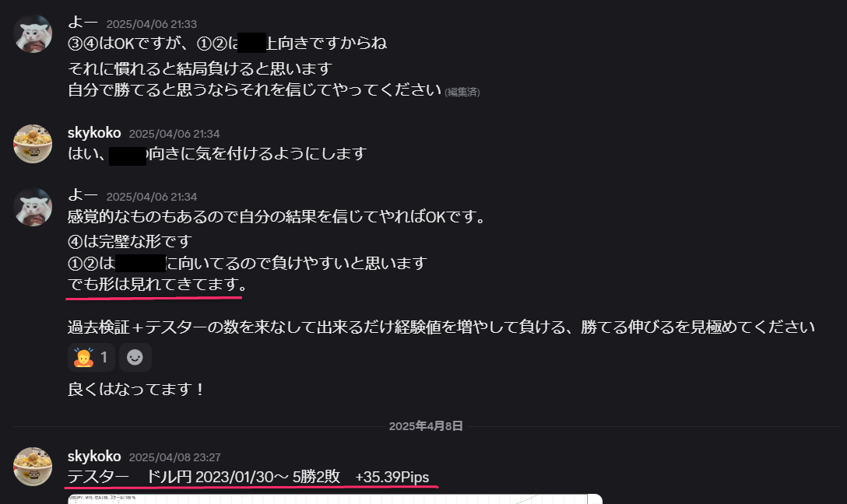Open skykoko's avatar on the 04/08 message
This screenshot has height=504, width=847.
(x=33, y=467)
